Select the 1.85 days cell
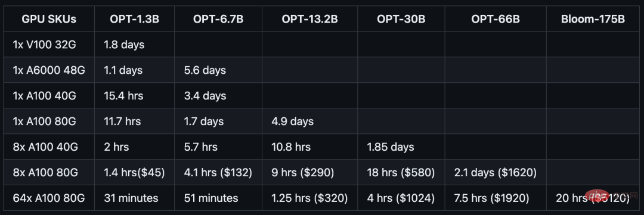The width and height of the screenshot is (644, 215). coord(401,147)
